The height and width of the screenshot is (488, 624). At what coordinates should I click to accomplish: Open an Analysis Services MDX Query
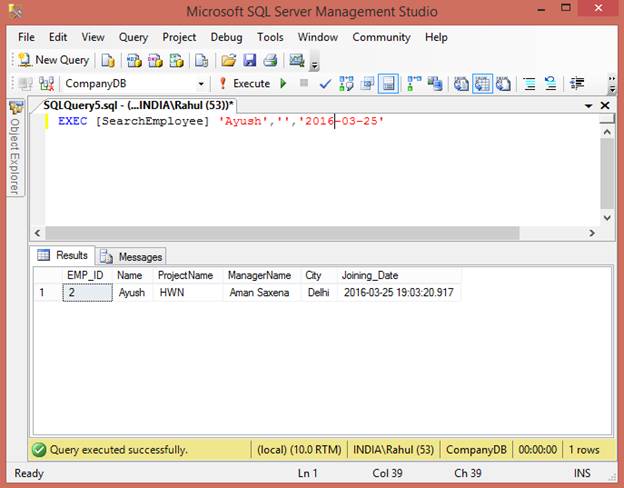(x=134, y=61)
